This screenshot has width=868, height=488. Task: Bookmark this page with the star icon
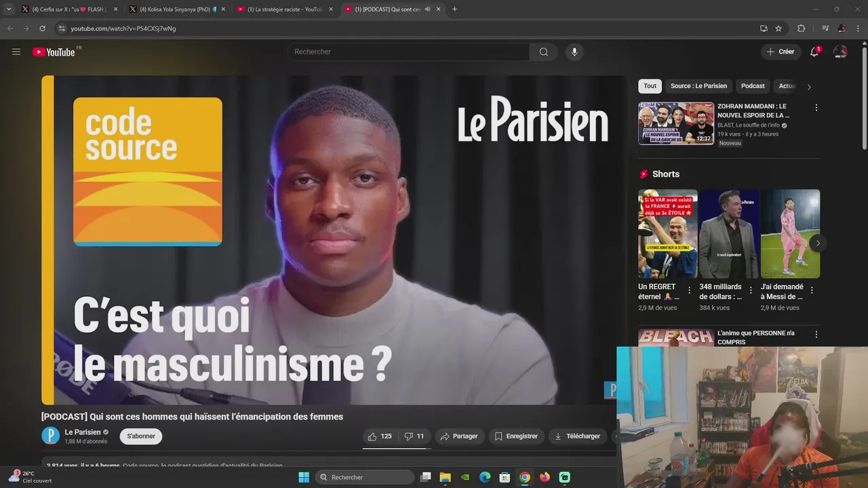(x=778, y=28)
